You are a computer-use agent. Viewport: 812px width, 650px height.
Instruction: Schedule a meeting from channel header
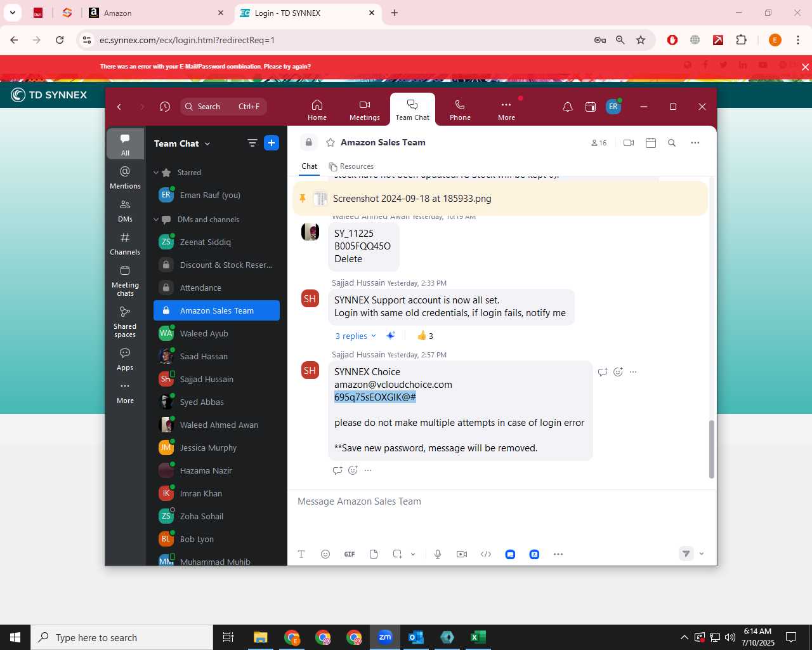point(651,143)
